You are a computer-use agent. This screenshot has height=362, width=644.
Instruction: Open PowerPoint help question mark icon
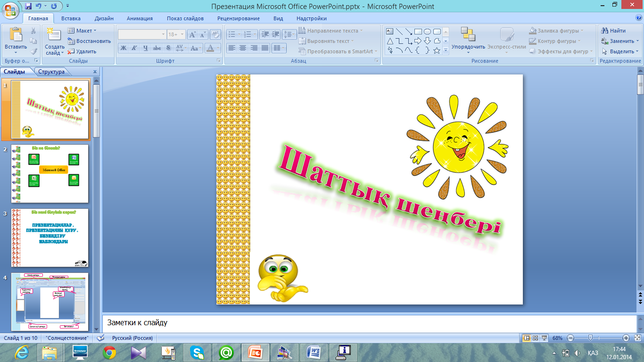pos(639,18)
